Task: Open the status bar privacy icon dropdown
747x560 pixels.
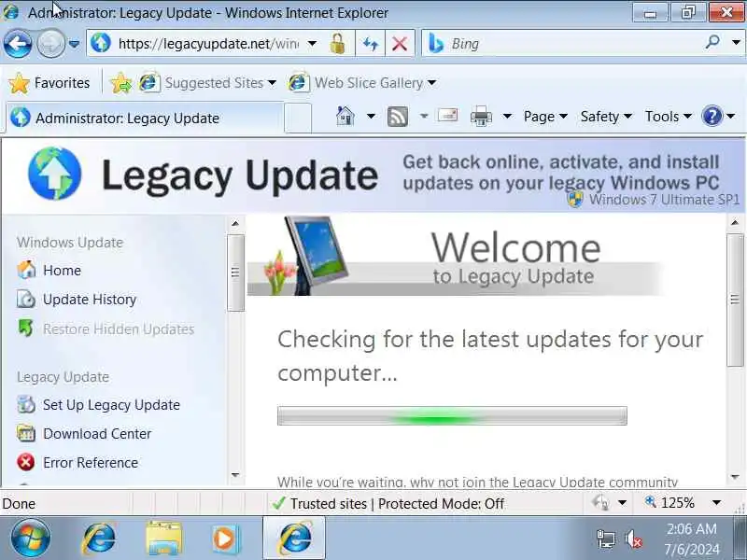Action: pyautogui.click(x=622, y=503)
